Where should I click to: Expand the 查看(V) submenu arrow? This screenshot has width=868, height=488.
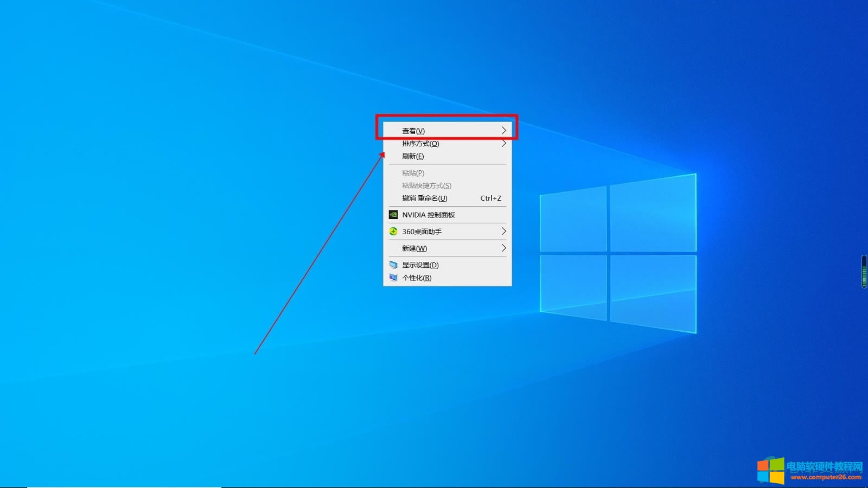503,131
